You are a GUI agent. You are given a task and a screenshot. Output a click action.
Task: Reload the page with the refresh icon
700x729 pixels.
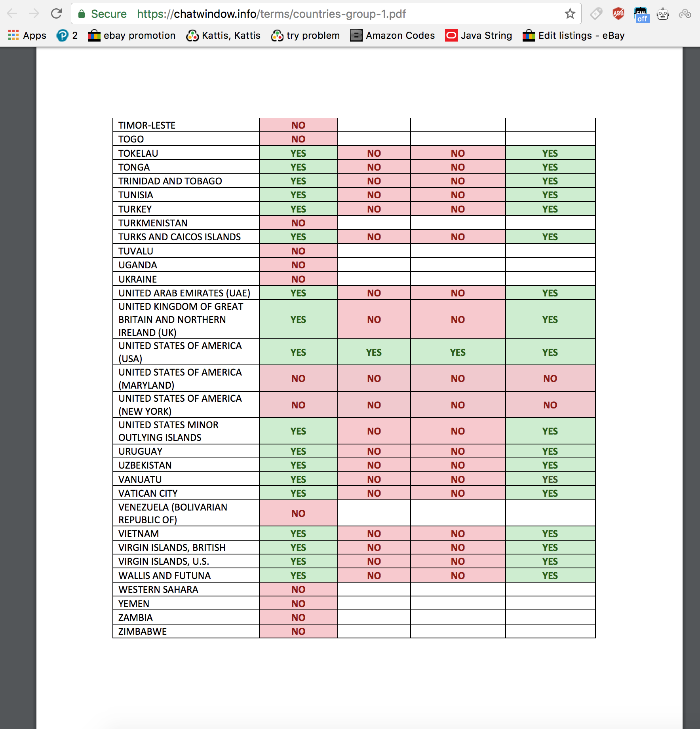coord(57,14)
